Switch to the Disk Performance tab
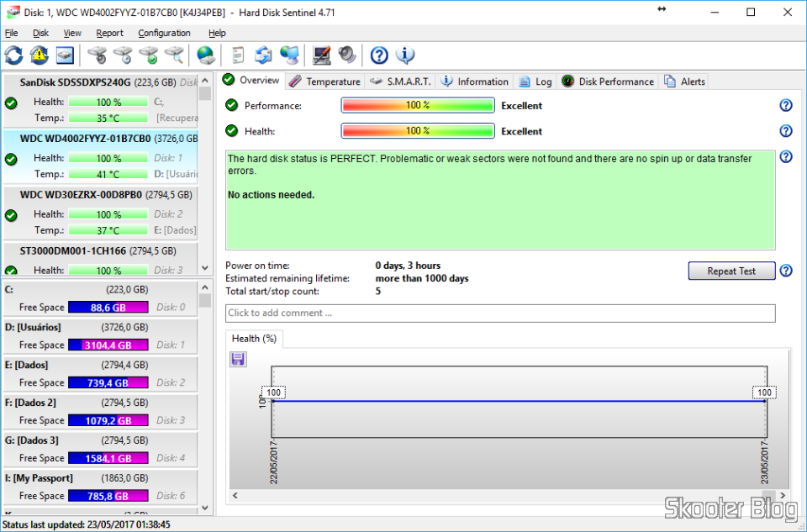The height and width of the screenshot is (532, 807). pyautogui.click(x=608, y=82)
